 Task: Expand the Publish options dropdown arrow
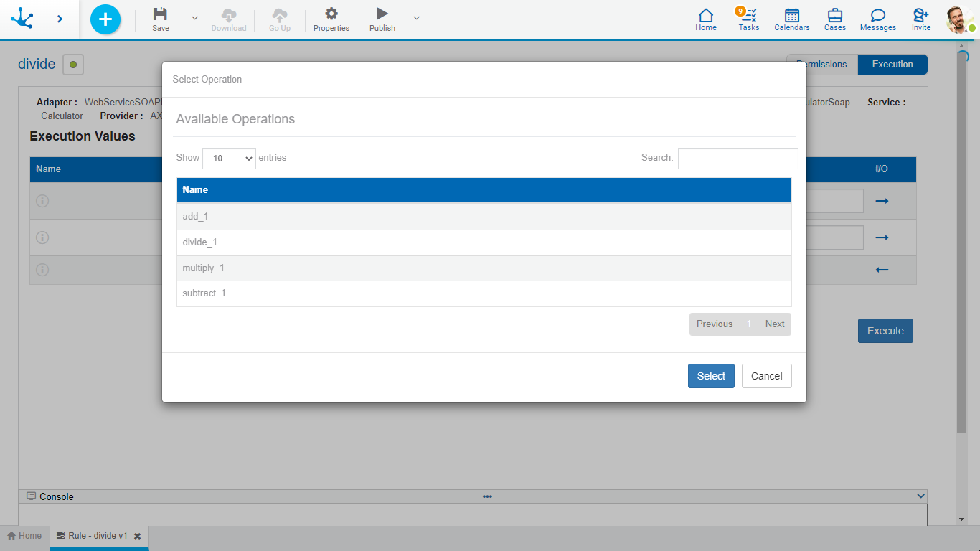coord(417,18)
